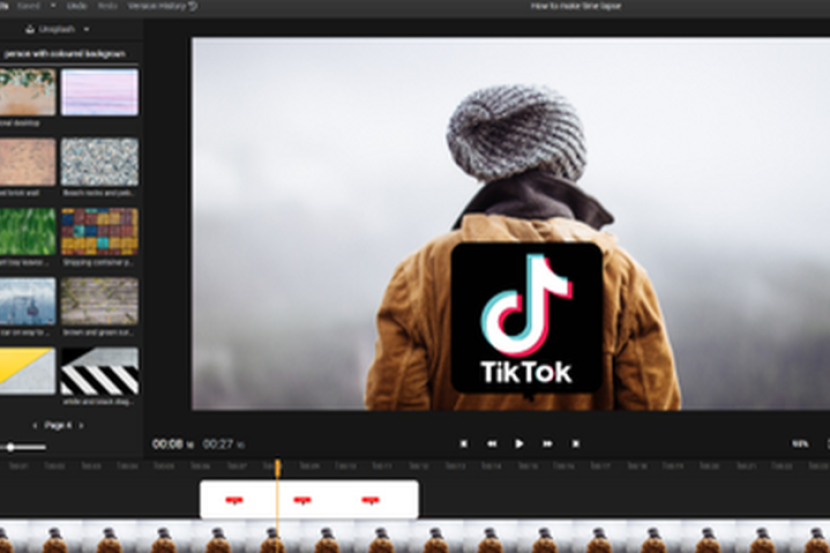830x553 pixels.
Task: Select the white clip on the timeline
Action: [x=308, y=499]
